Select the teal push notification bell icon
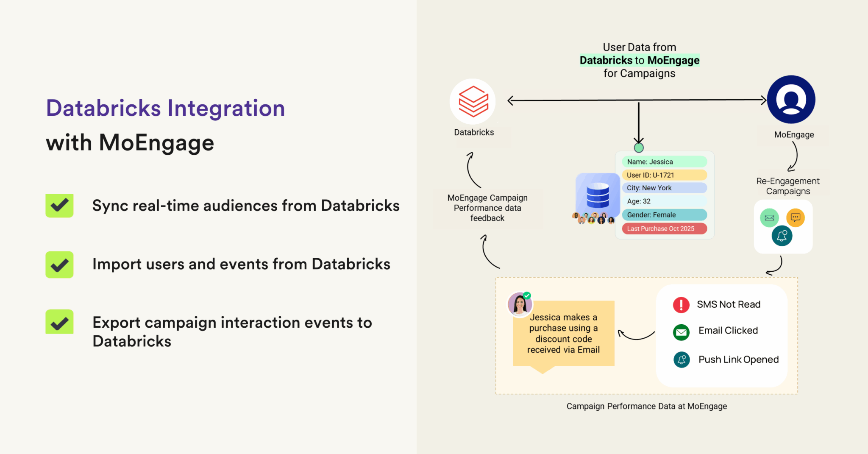The image size is (868, 454). (x=783, y=236)
